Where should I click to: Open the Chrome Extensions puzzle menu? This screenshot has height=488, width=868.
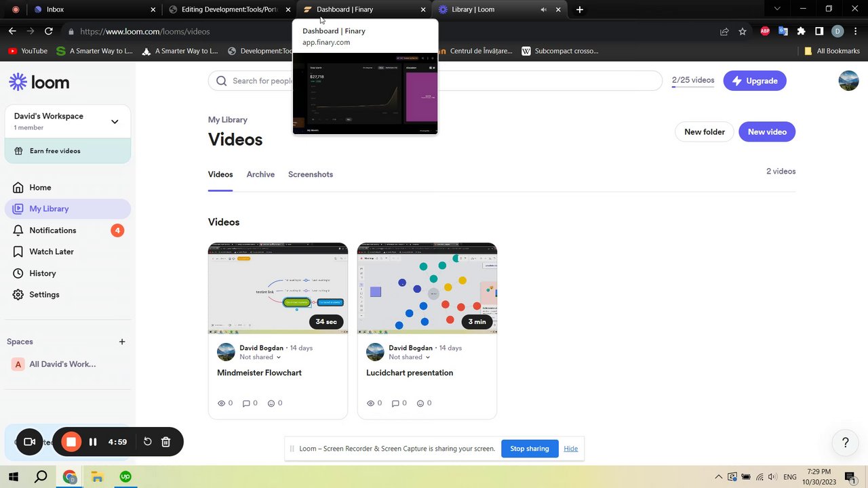[x=801, y=31]
